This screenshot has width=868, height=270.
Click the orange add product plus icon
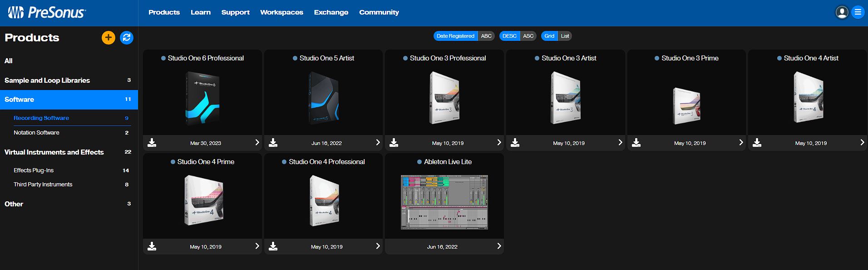108,37
